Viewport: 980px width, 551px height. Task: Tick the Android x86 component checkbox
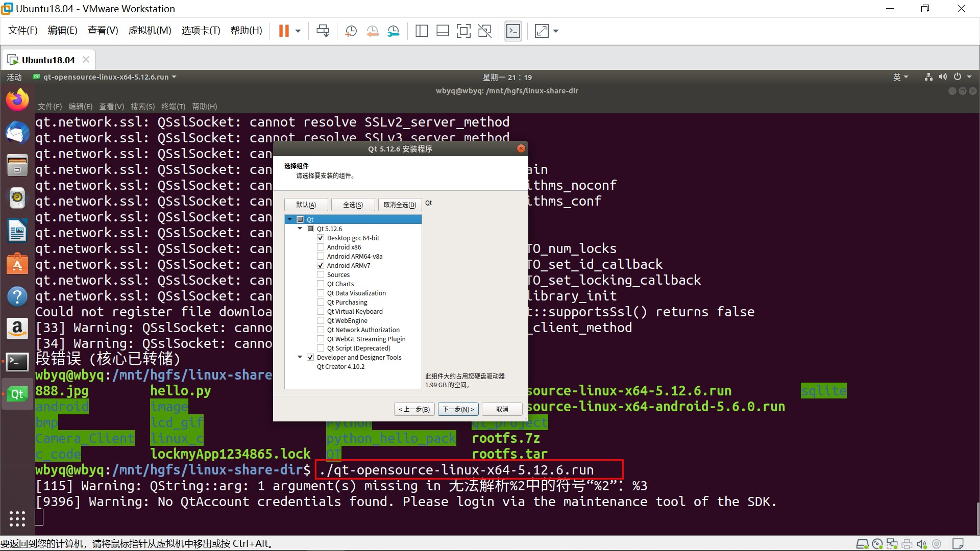tap(321, 247)
